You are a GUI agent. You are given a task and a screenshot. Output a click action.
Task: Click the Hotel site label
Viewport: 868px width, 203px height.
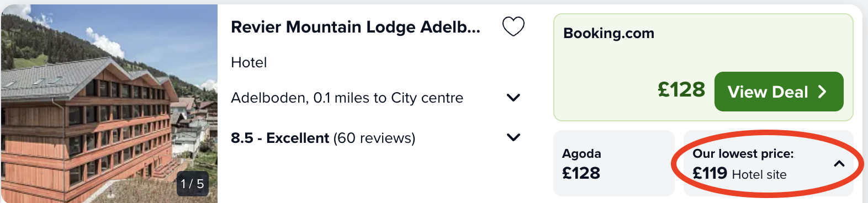tap(759, 174)
